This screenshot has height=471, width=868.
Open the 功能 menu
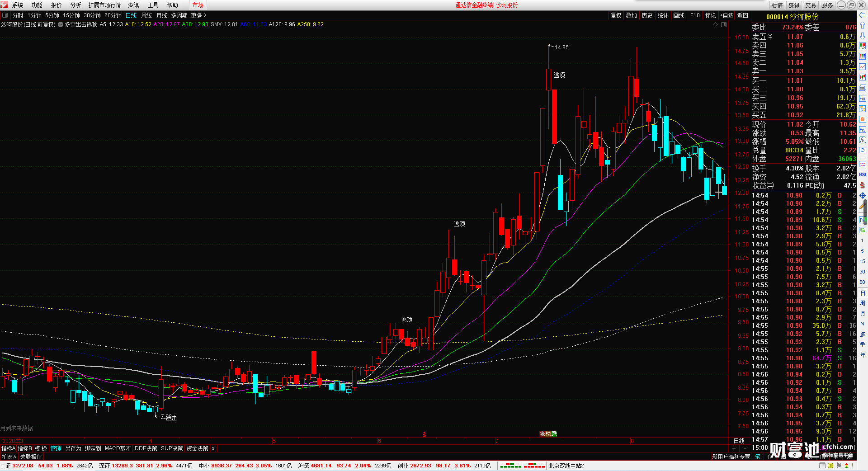tap(37, 5)
